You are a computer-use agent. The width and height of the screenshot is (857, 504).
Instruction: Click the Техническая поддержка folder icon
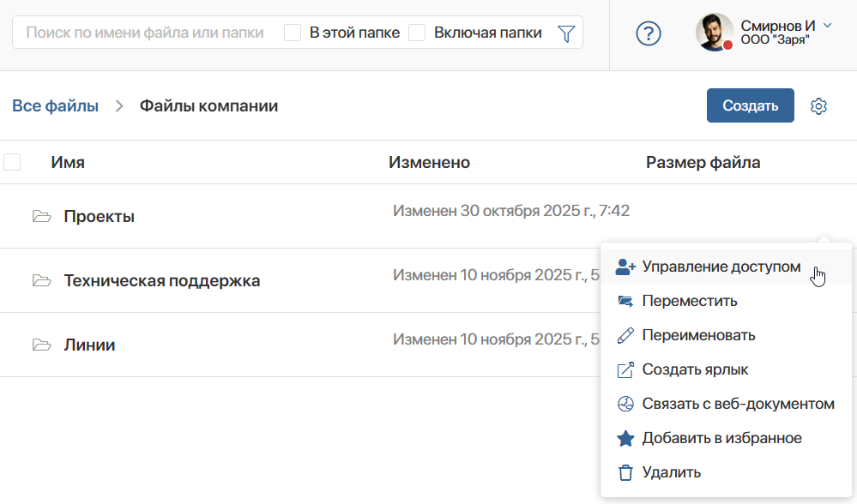[41, 280]
